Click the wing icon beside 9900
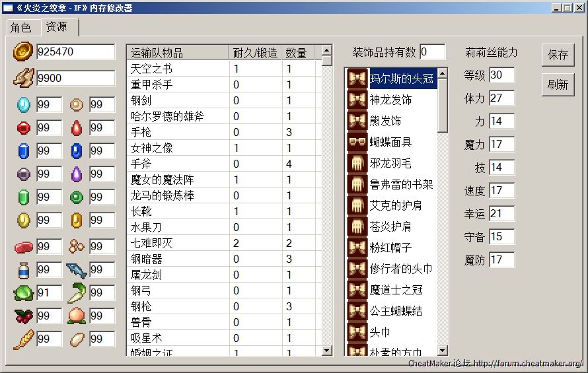 (23, 78)
